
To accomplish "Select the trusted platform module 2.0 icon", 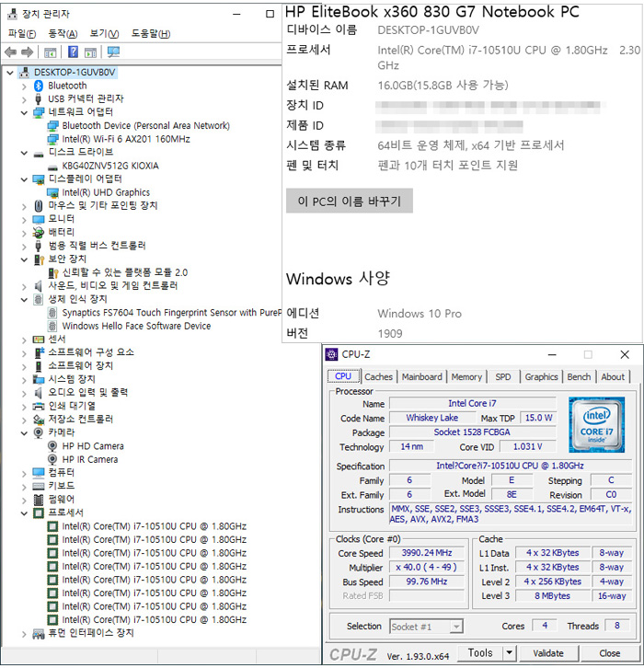I will click(x=52, y=272).
